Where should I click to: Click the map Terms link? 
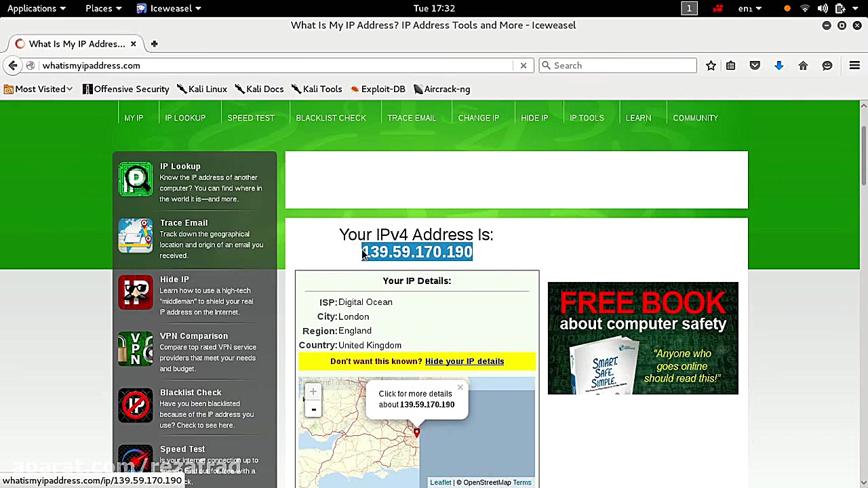[522, 483]
